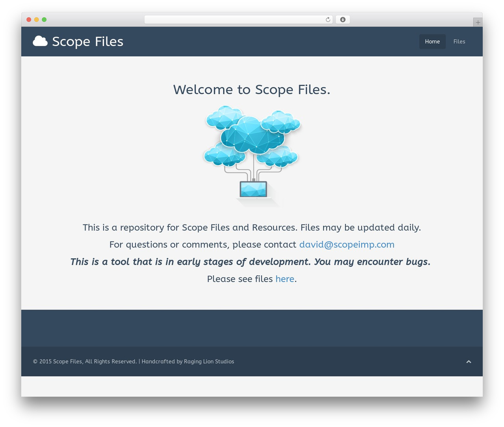504x427 pixels.
Task: Maximize the window with the green button
Action: coord(44,20)
